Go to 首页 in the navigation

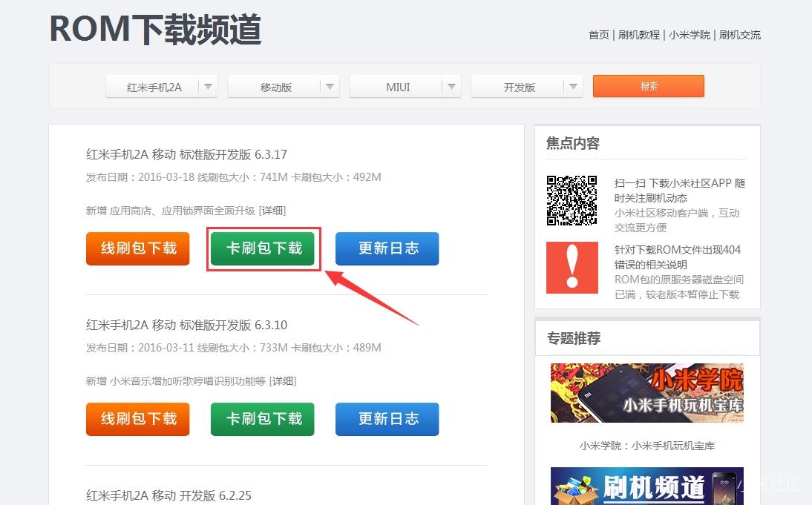coord(598,35)
